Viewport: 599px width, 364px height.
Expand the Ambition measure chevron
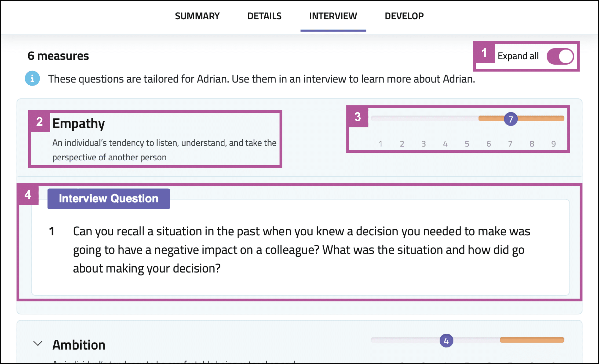(x=38, y=343)
